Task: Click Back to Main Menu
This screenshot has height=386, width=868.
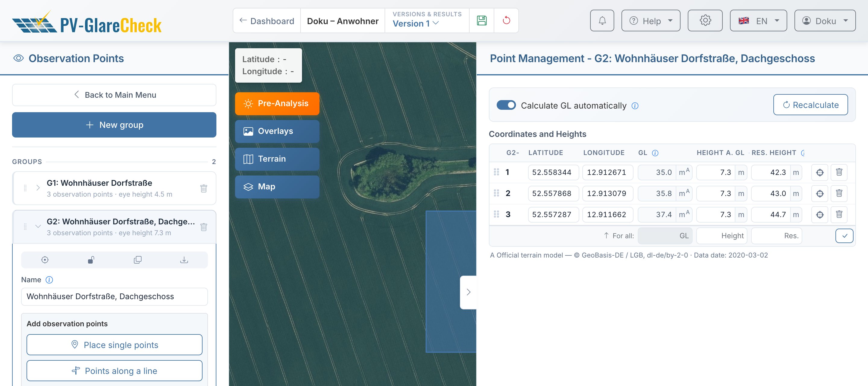Action: [x=114, y=95]
